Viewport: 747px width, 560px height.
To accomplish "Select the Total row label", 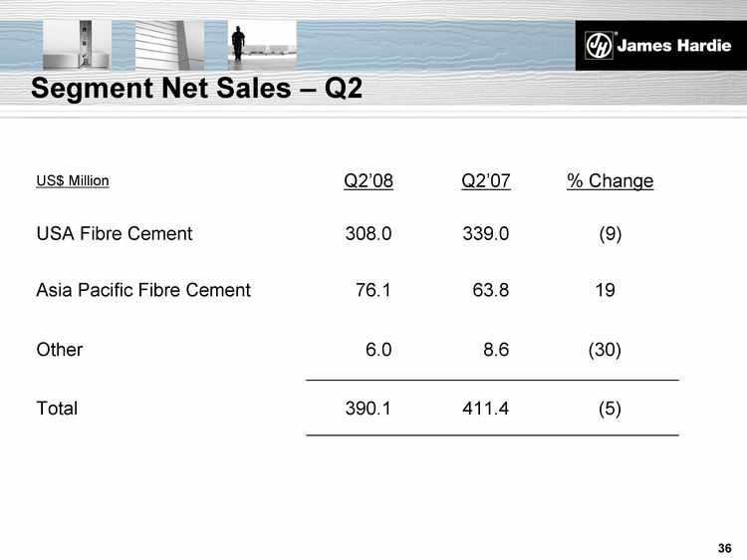I will point(57,408).
